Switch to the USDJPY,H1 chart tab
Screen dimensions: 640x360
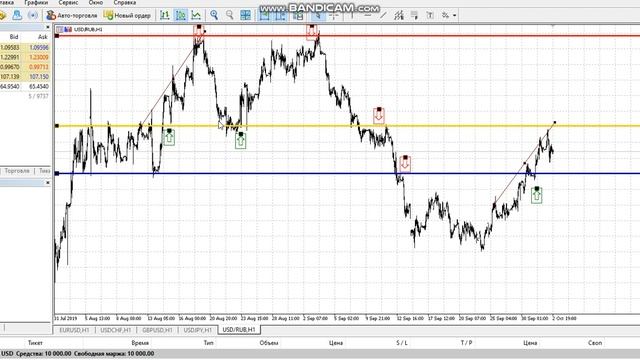(x=198, y=330)
